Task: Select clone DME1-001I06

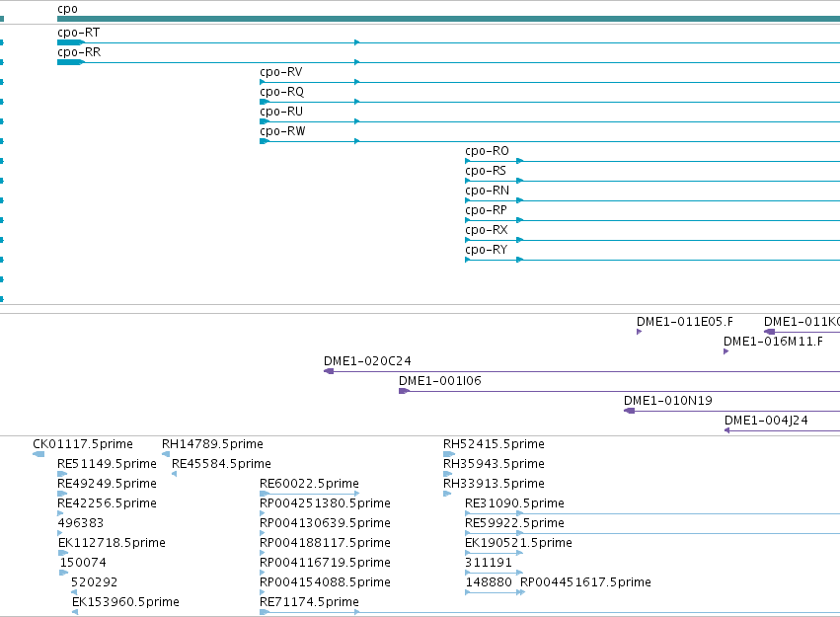Action: tap(440, 381)
